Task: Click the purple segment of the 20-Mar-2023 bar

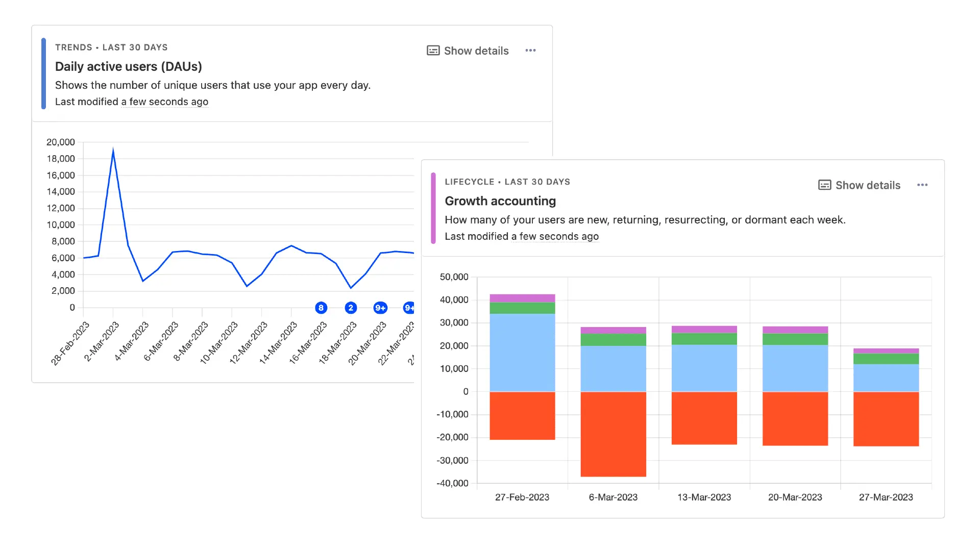Action: click(795, 330)
